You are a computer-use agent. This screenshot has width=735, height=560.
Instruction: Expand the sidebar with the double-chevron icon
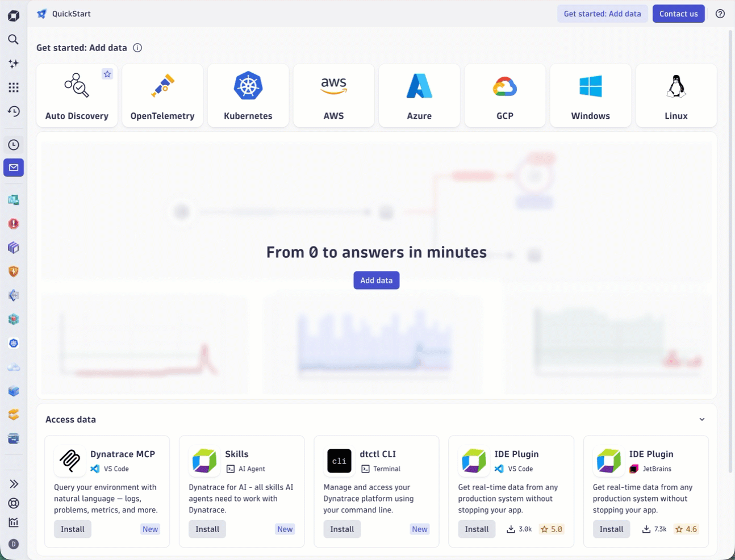(x=14, y=484)
